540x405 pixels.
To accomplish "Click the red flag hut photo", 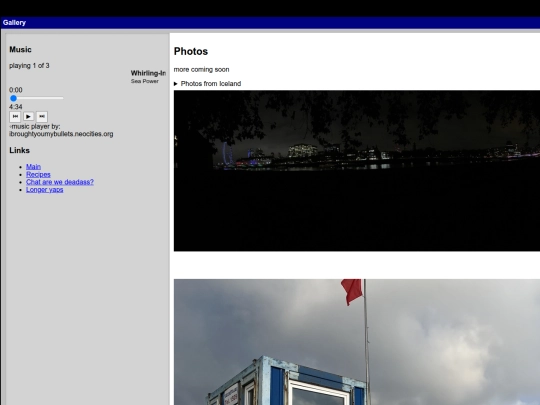I will pos(357,342).
